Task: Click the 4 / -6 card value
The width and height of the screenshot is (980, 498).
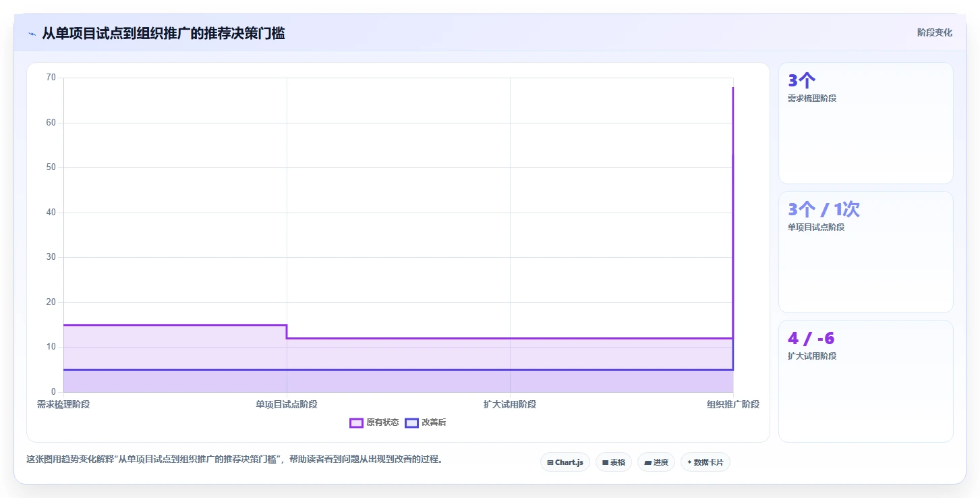Action: point(811,338)
